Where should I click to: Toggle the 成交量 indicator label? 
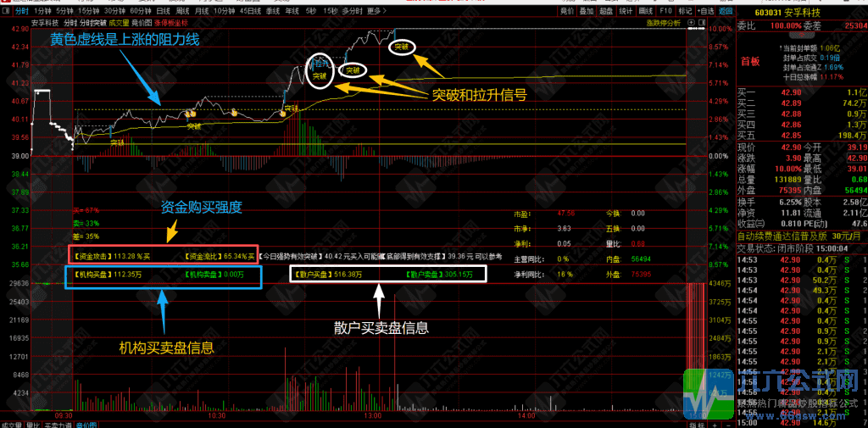point(118,23)
